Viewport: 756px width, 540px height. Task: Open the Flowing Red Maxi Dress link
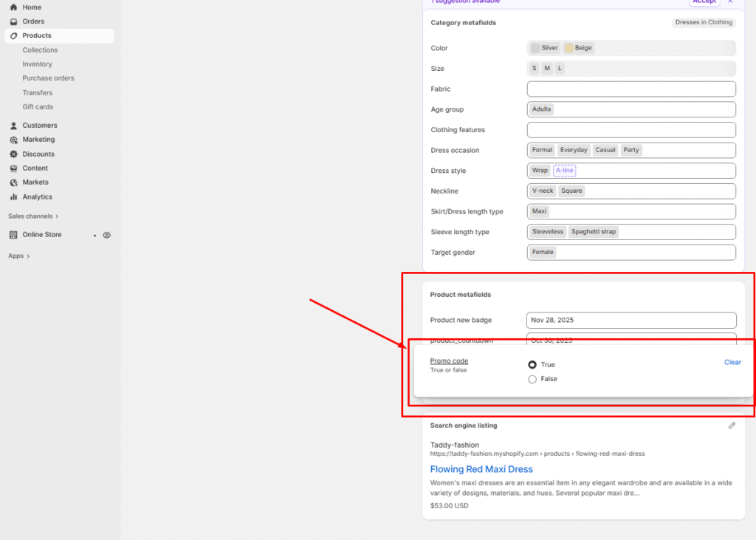click(481, 469)
